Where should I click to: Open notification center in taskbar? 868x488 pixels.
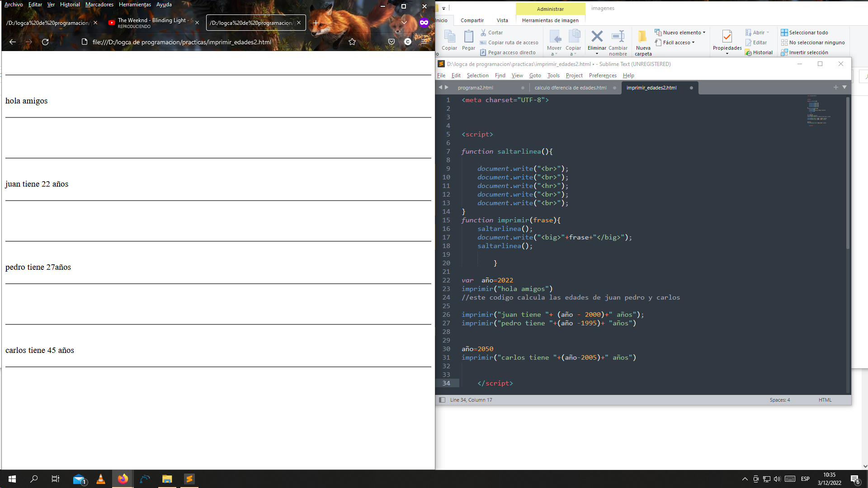point(855,479)
